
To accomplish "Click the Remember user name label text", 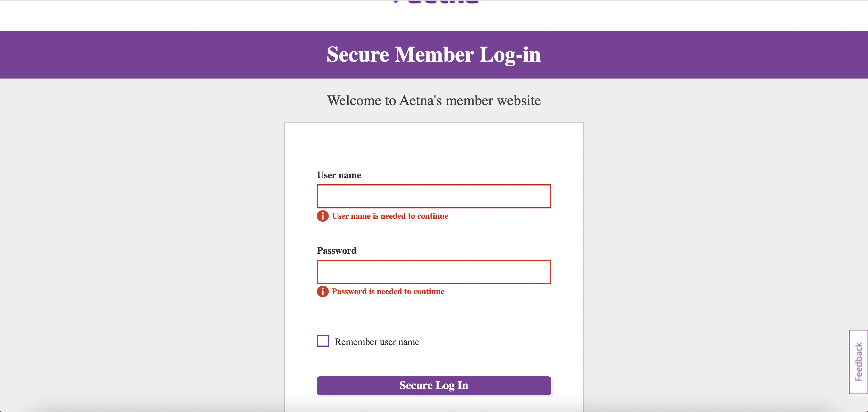I will coord(377,342).
